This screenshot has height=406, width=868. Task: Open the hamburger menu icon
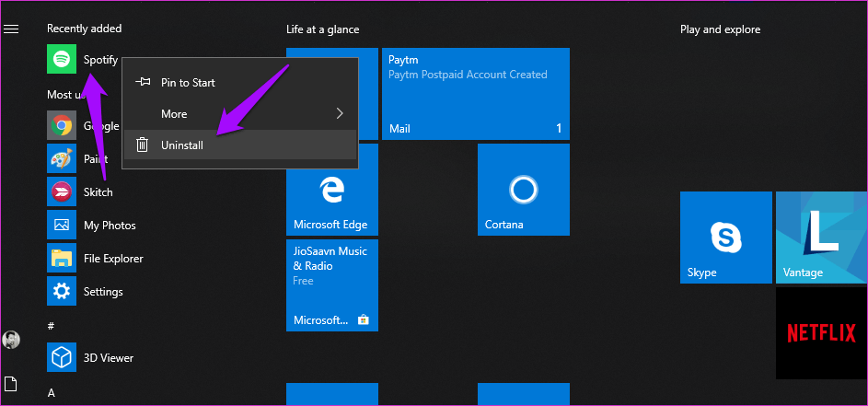click(11, 29)
